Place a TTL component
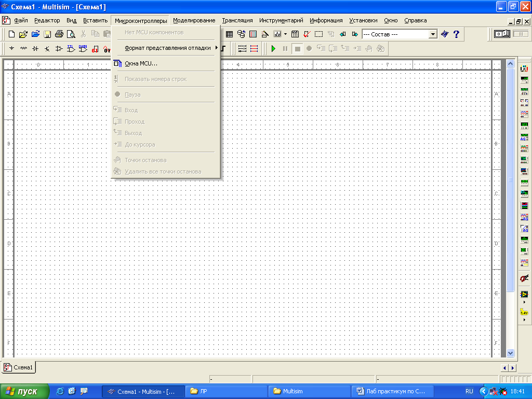Image resolution: width=532 pixels, height=399 pixels. pos(71,48)
